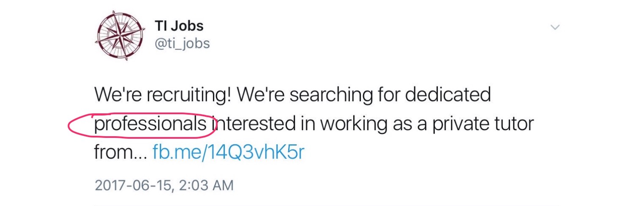The height and width of the screenshot is (206, 644).
Task: Click the circled word "professionals"
Action: point(150,124)
